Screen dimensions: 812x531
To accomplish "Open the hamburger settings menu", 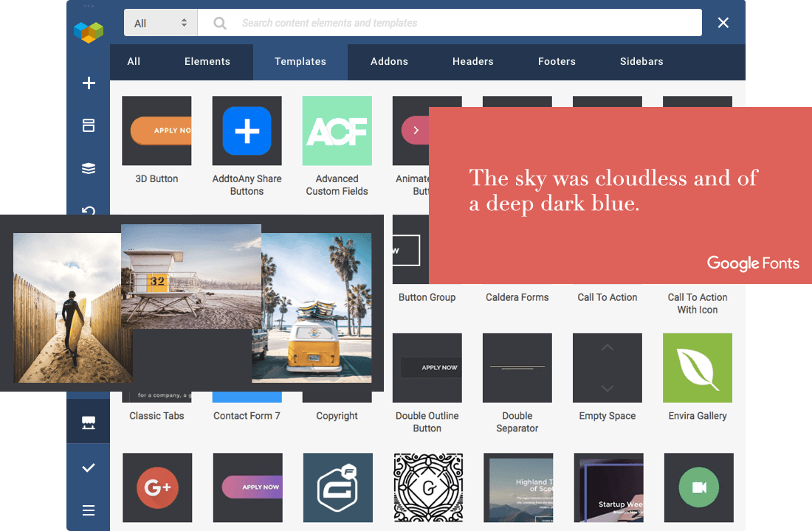I will (88, 510).
